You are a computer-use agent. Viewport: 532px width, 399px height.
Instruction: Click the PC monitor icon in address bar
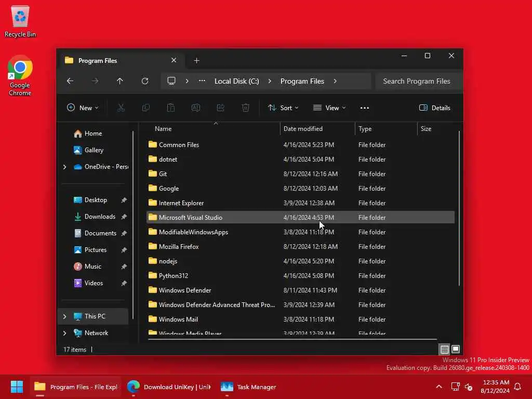(x=171, y=81)
